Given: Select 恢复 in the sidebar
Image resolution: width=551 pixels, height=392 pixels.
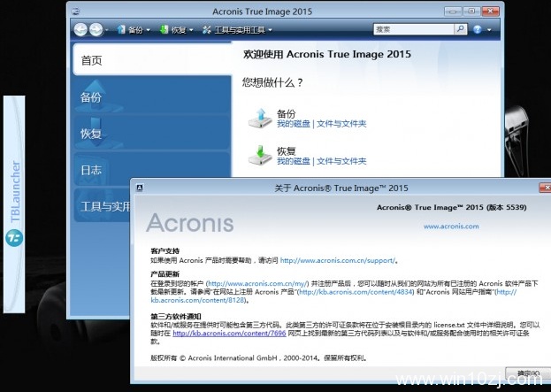Looking at the screenshot, I should point(152,134).
